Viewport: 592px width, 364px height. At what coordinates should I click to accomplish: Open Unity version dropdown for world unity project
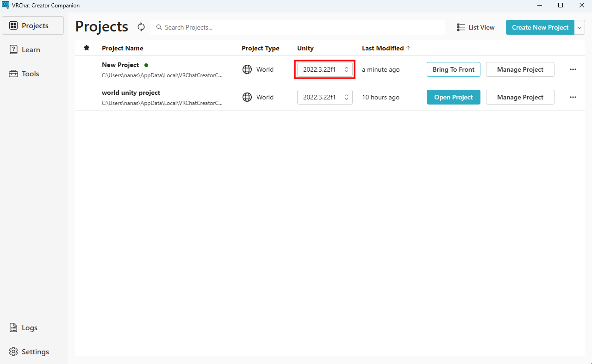point(325,97)
